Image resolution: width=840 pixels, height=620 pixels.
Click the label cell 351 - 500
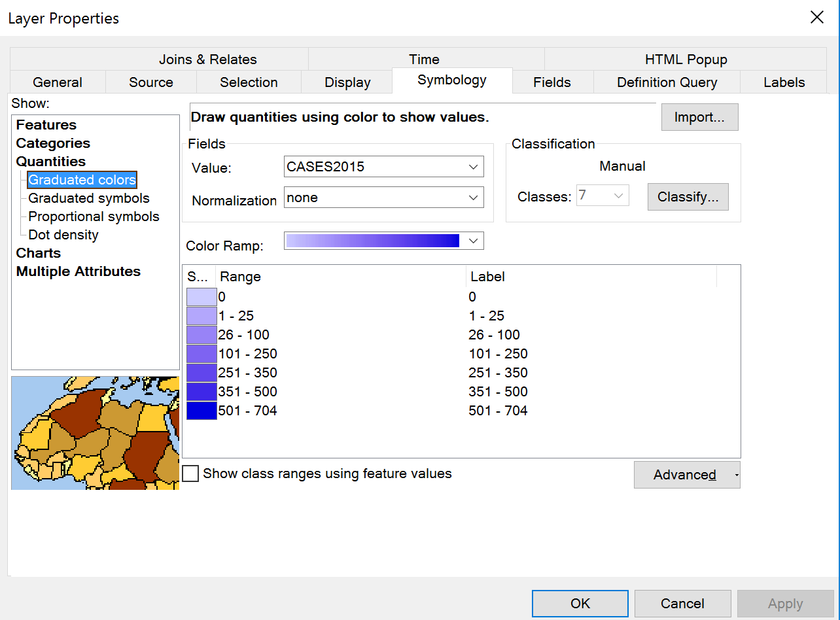(x=499, y=392)
